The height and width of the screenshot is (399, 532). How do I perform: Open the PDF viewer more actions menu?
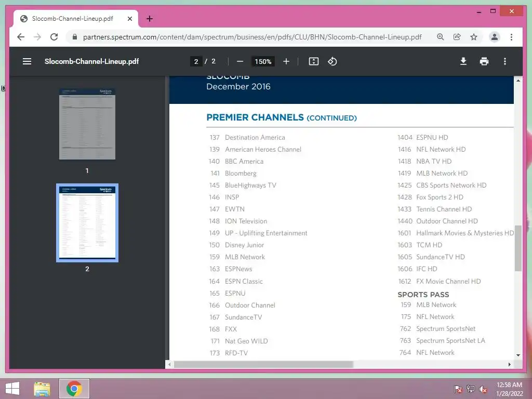[x=505, y=61]
